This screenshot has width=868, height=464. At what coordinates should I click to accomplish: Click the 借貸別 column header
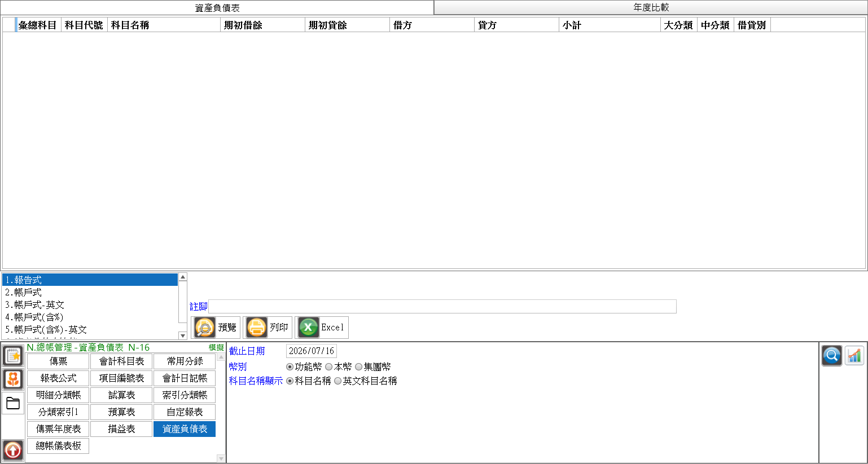click(752, 25)
